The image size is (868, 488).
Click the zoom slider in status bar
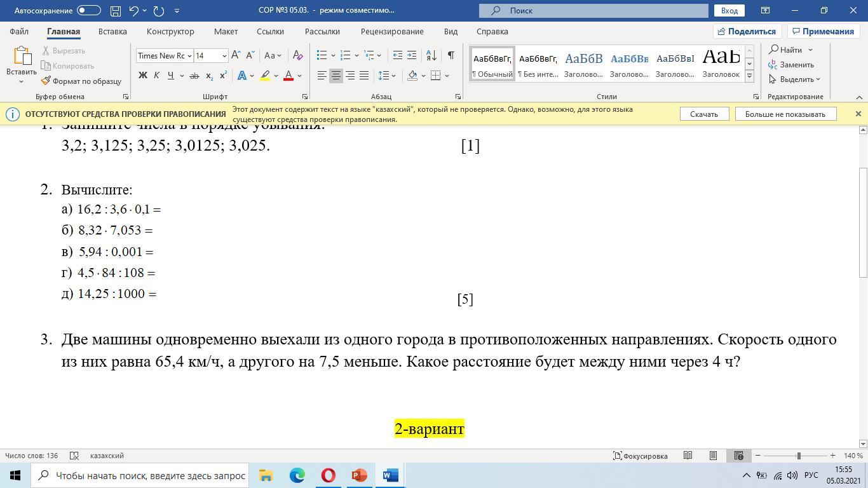798,456
